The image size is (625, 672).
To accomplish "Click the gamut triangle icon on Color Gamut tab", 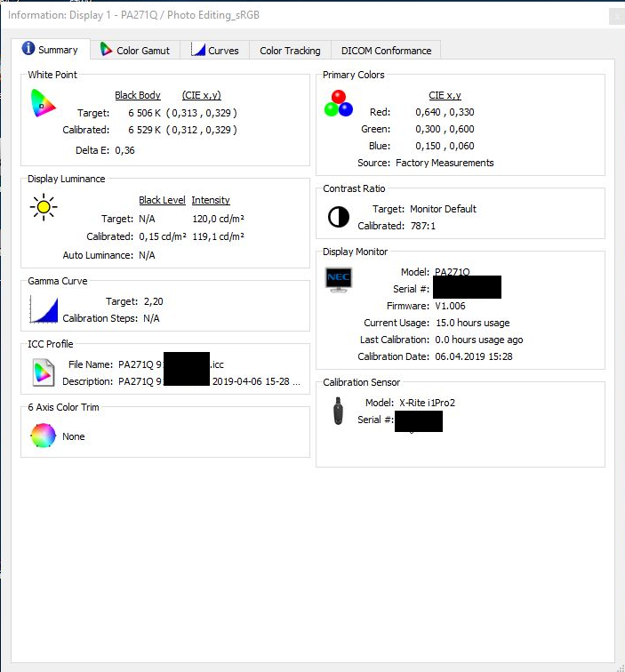I will (x=106, y=49).
